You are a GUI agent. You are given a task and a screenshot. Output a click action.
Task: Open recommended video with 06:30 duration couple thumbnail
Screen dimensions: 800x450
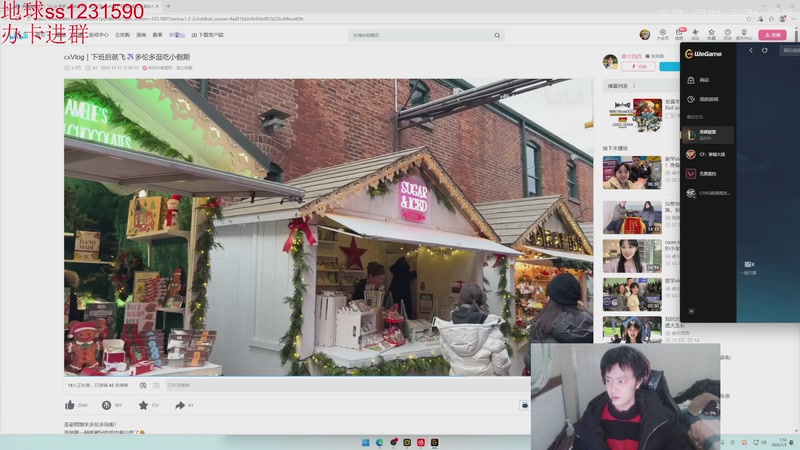[x=632, y=172]
